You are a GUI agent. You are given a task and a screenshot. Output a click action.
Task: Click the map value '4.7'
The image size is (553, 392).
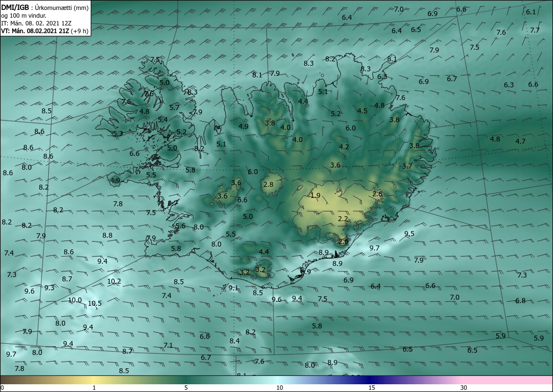[x=520, y=142]
